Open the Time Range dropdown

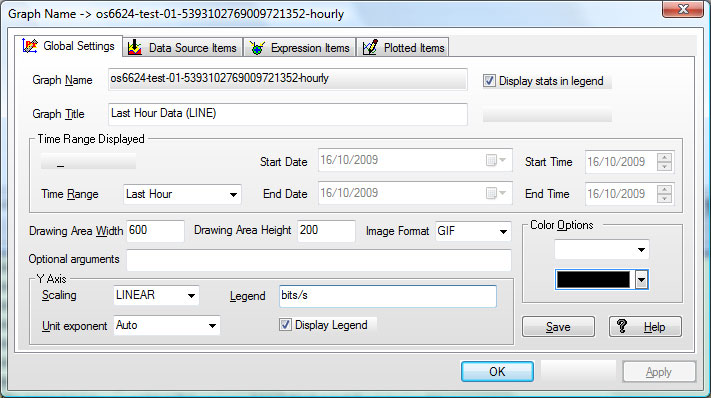click(182, 194)
